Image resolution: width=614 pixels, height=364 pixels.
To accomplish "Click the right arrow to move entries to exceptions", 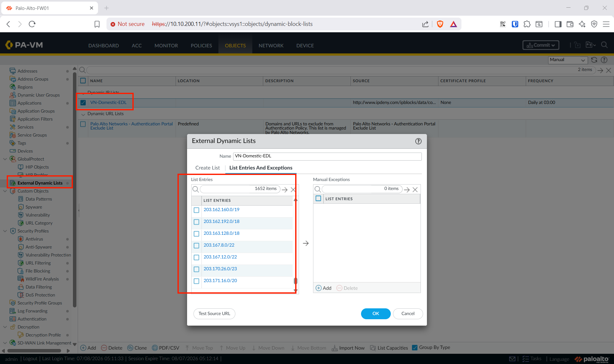I will coord(306,243).
